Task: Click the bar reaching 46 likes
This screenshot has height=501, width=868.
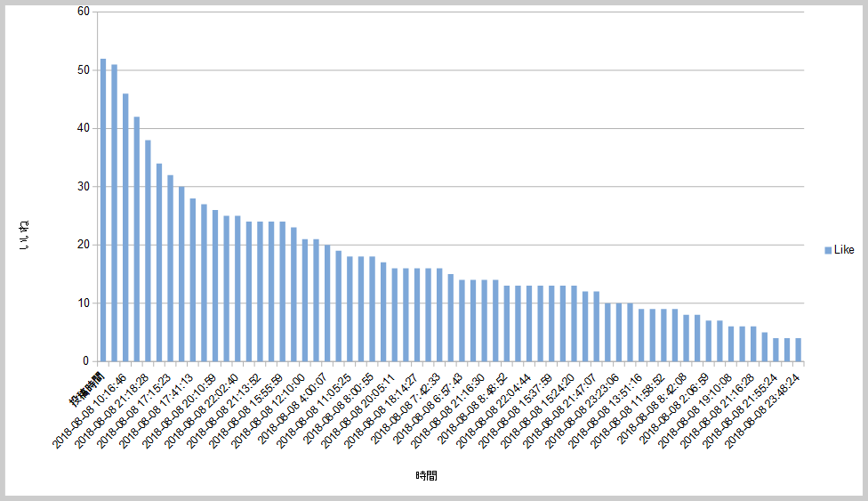Action: (125, 227)
